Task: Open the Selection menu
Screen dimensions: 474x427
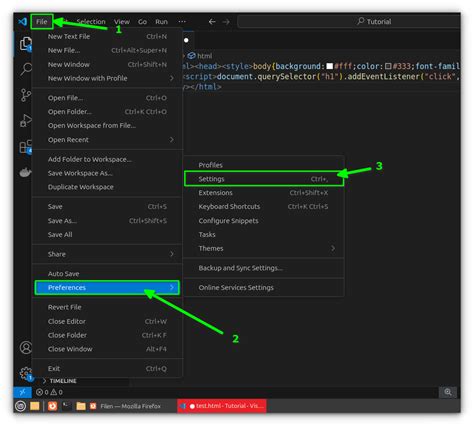Action: pos(91,22)
